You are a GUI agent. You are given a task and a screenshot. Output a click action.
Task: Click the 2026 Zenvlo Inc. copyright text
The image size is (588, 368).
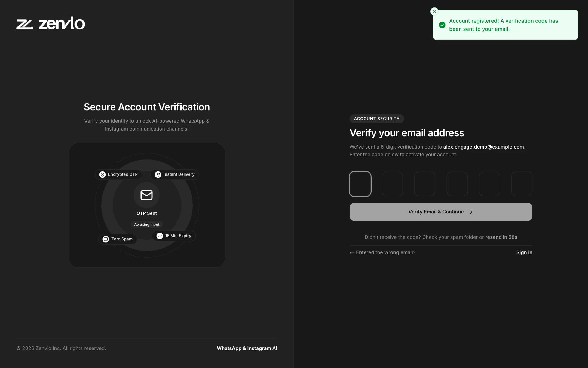click(61, 348)
